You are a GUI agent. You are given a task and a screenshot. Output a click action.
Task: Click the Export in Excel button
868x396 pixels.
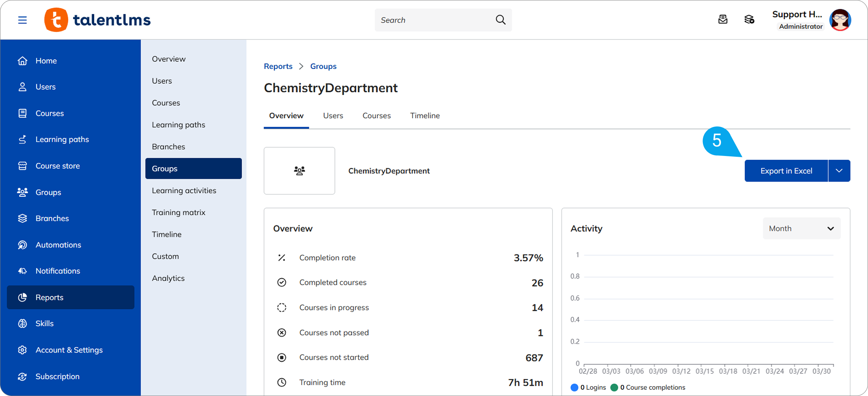(786, 171)
